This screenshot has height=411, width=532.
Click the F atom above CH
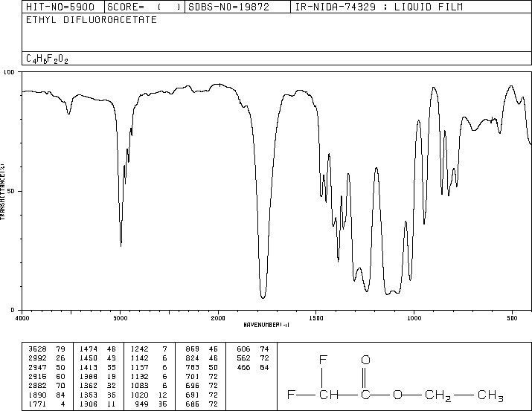[324, 360]
